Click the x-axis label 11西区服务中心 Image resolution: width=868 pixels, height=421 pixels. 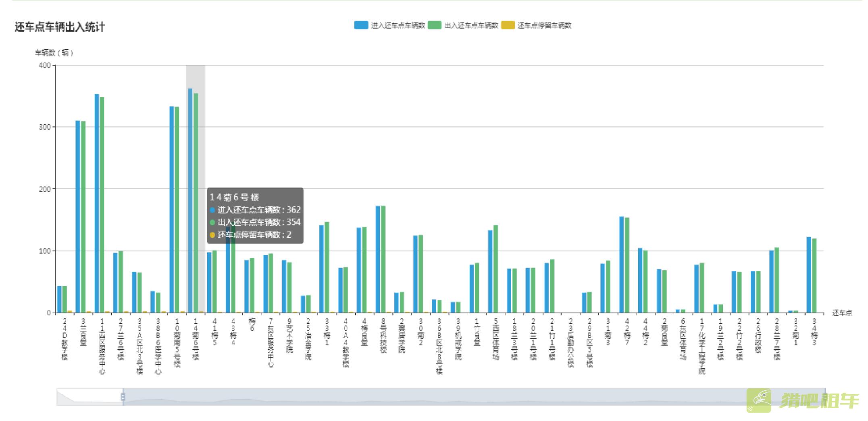click(x=102, y=346)
